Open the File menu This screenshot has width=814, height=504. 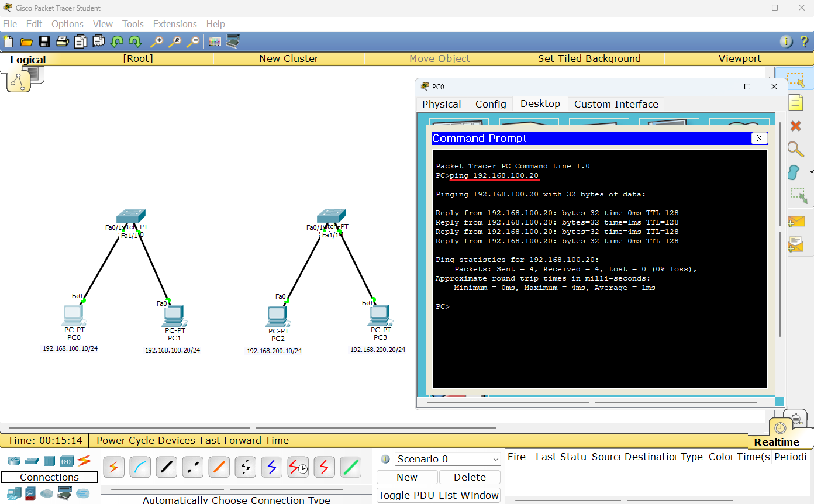pos(10,24)
